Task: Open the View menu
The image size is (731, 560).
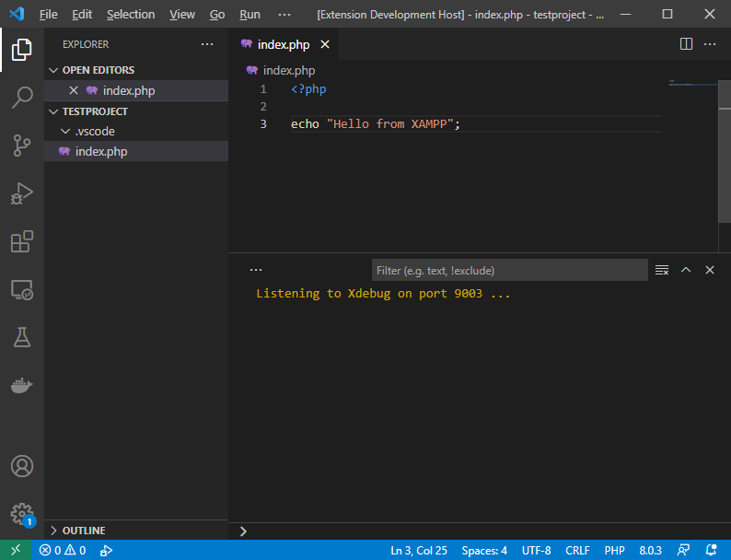Action: 181,15
